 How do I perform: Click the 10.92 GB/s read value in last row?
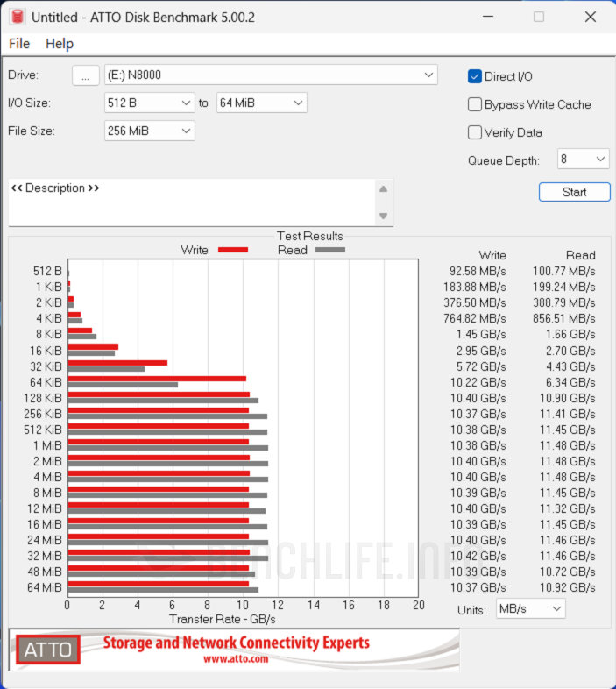(567, 587)
